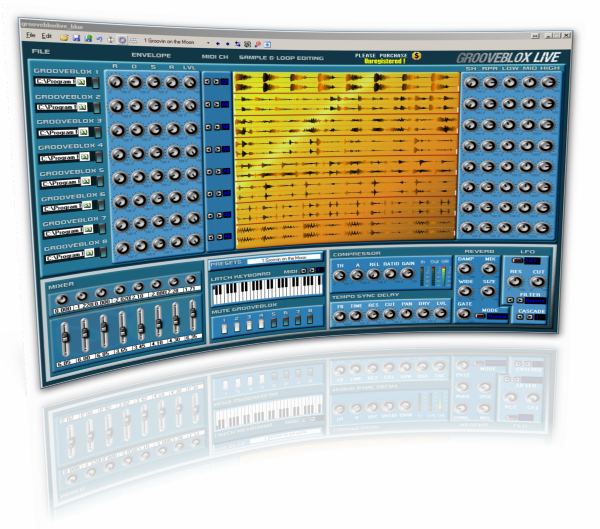600x529 pixels.
Task: Click the Compressor RATIO knob
Action: 390,274
